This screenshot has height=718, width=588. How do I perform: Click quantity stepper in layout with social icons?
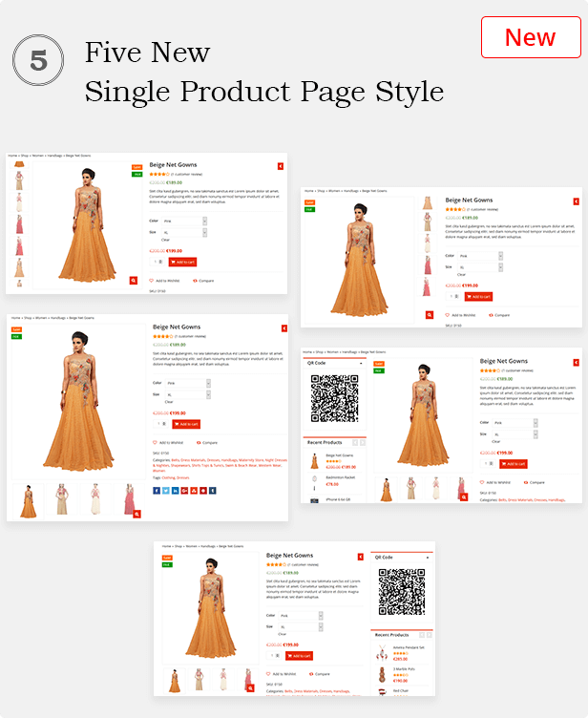coord(162,424)
